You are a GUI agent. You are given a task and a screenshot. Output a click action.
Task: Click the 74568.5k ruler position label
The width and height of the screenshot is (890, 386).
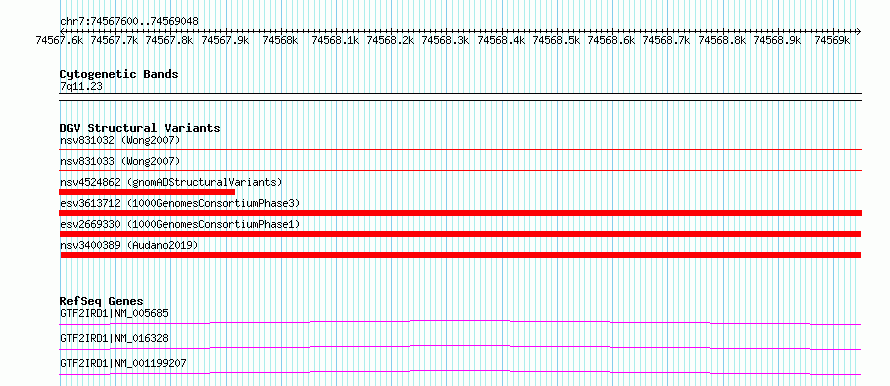click(556, 40)
